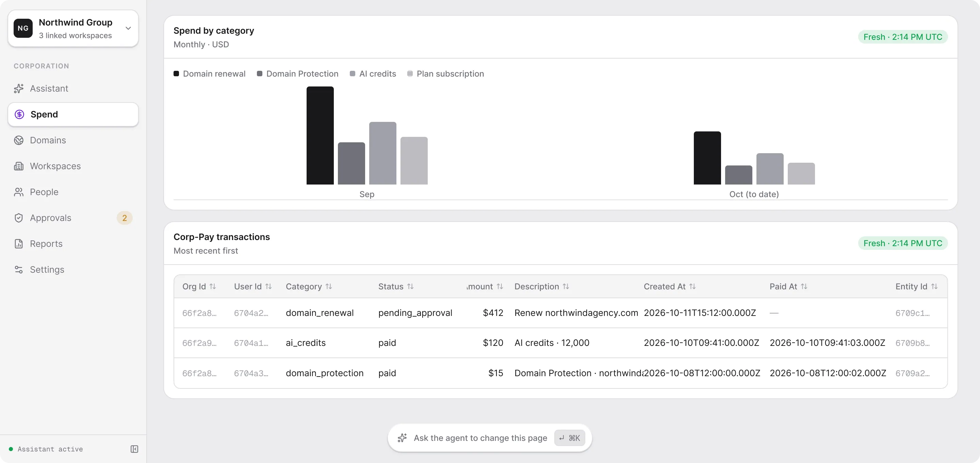Toggle Plan subscription legend entry

point(445,74)
